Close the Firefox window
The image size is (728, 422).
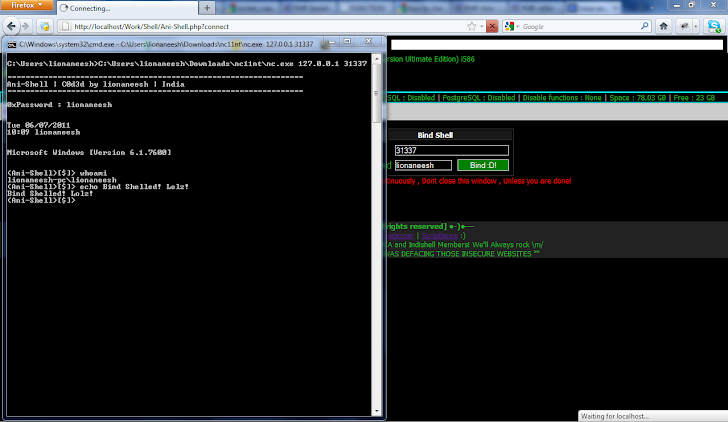714,5
